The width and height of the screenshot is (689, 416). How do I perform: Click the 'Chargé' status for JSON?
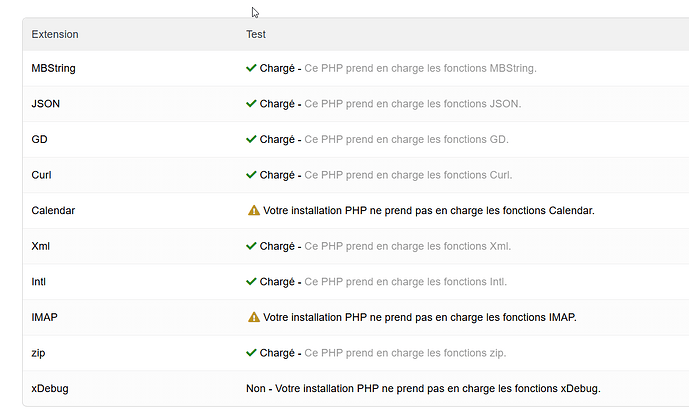(x=279, y=104)
